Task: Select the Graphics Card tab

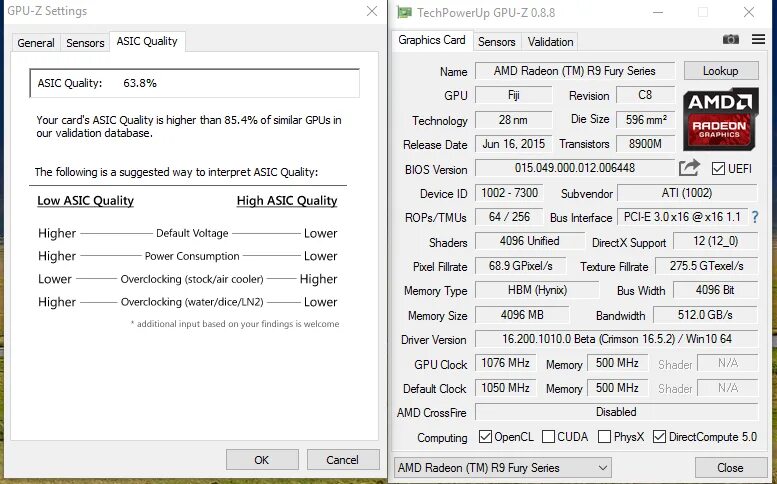Action: 432,40
